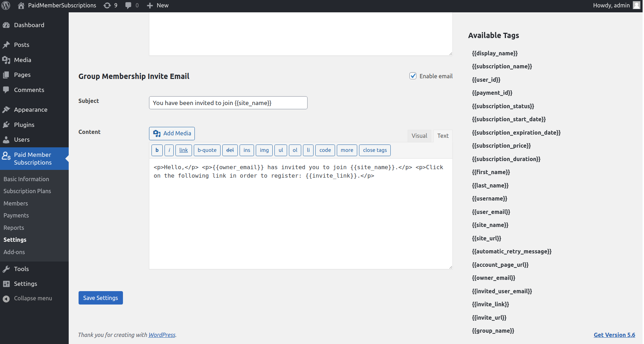This screenshot has height=344, width=644.
Task: Open the admin user avatar
Action: 637,5
